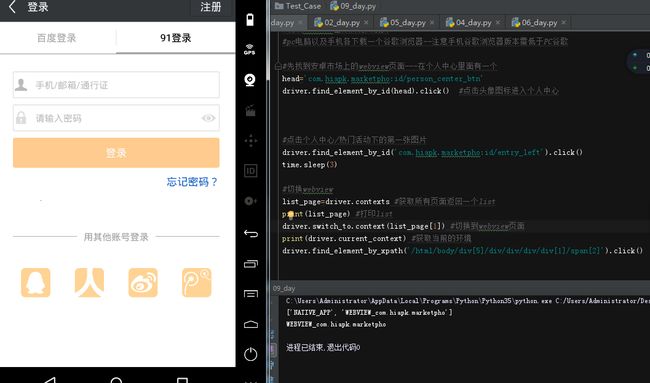Open the 注册 register page

(211, 7)
